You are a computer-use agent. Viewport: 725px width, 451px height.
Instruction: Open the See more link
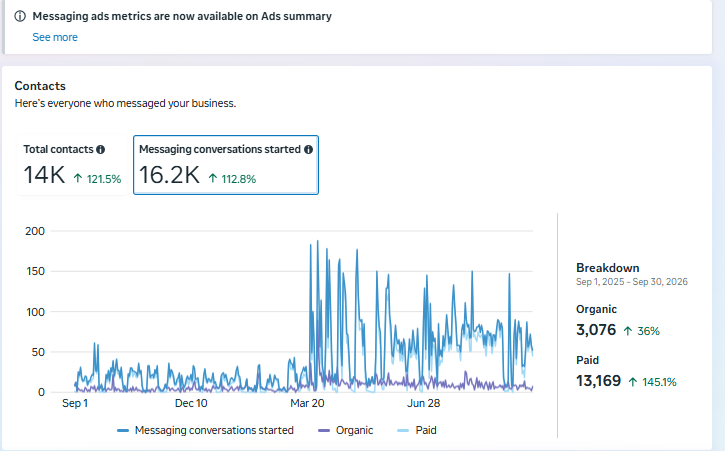point(55,37)
